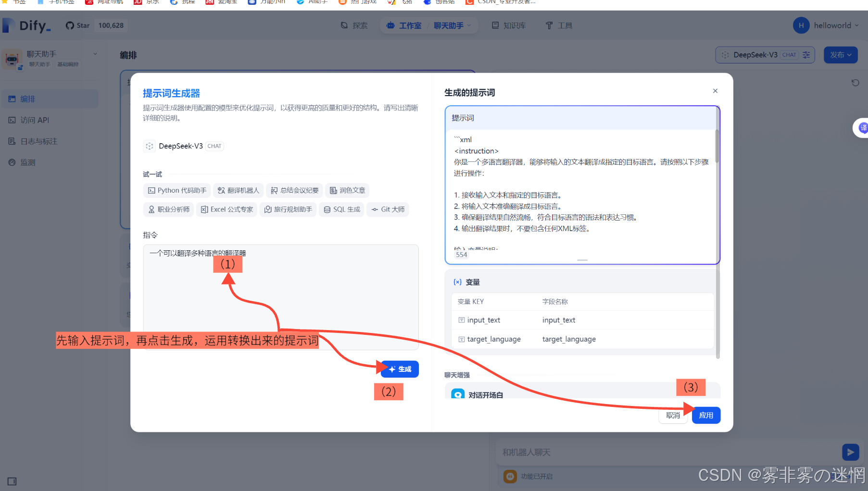Click the prompt box scrollbar
This screenshot has height=491, width=868.
[717, 147]
